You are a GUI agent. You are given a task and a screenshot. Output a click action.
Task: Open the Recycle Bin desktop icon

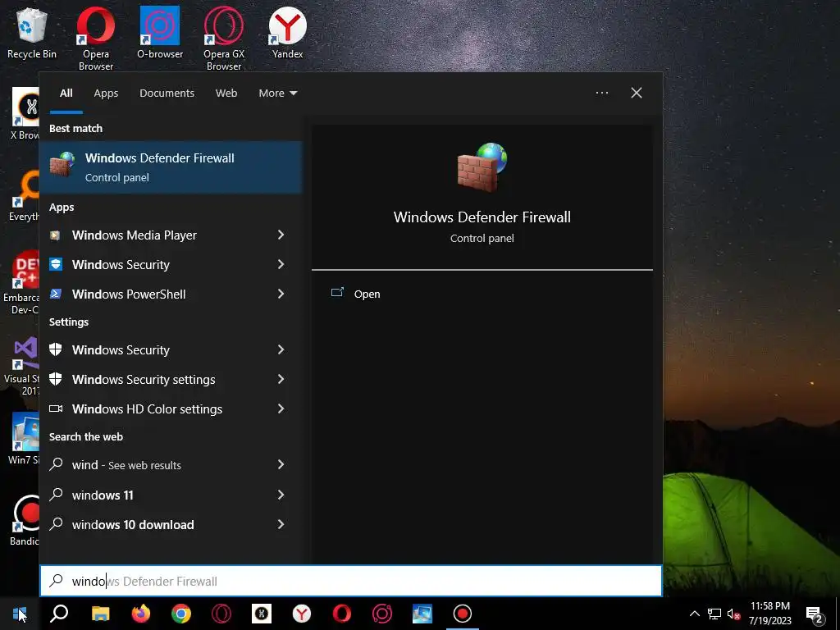(32, 33)
